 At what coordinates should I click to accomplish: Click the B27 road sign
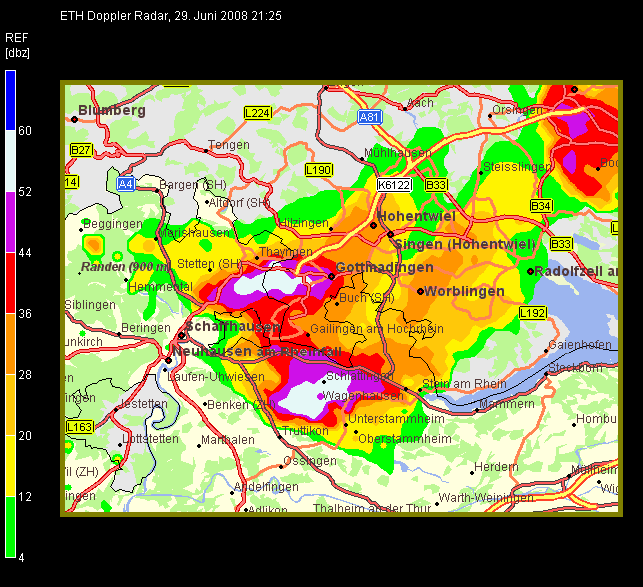point(81,150)
